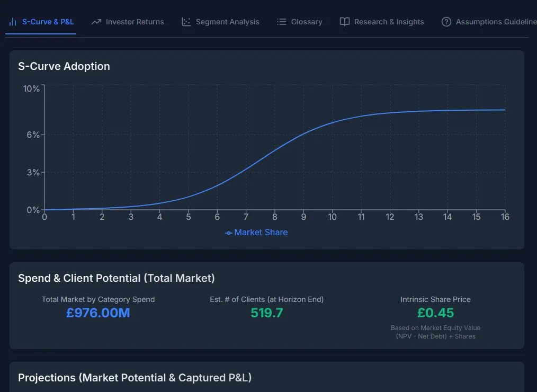
Task: Click the Market Share legend line marker
Action: pos(228,233)
